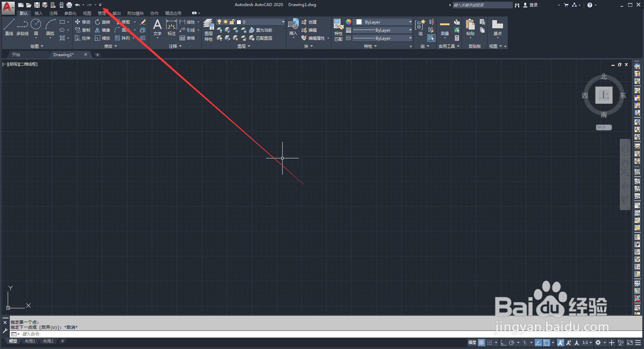The height and width of the screenshot is (349, 644).
Task: Click the Array (阵列) tool
Action: point(122,38)
